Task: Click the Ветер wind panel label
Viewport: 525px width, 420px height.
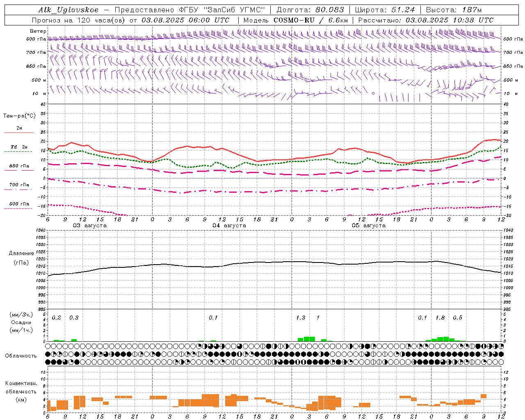Action: 38,31
